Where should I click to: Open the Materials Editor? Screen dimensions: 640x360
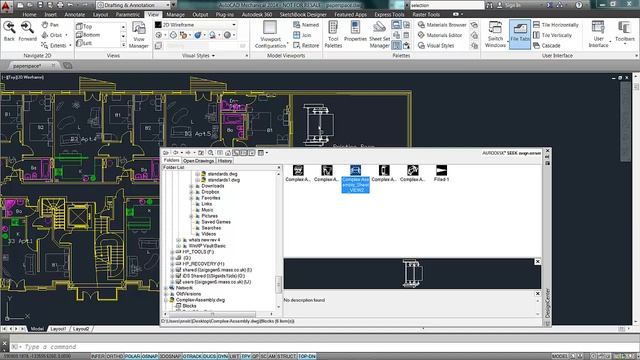click(x=440, y=35)
